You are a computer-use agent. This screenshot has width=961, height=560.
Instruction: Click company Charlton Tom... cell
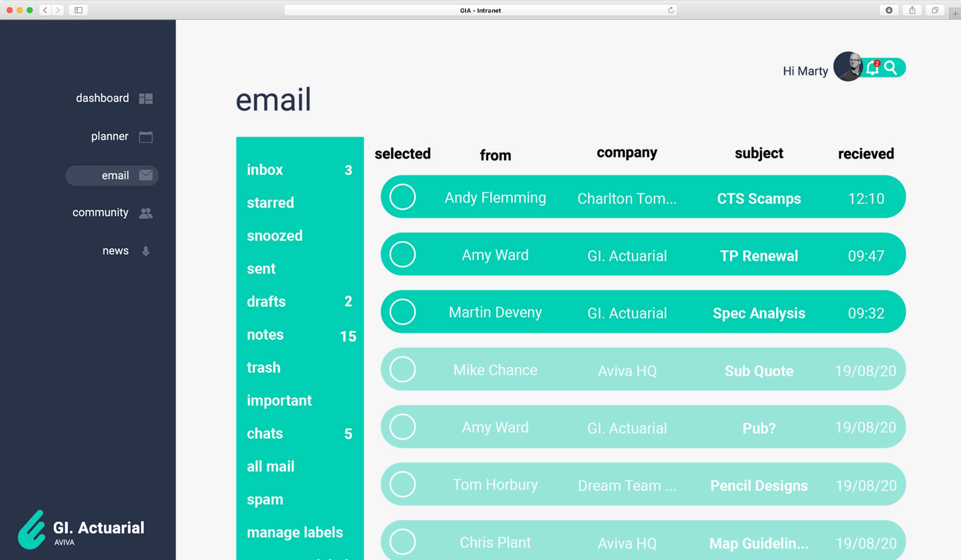click(627, 198)
